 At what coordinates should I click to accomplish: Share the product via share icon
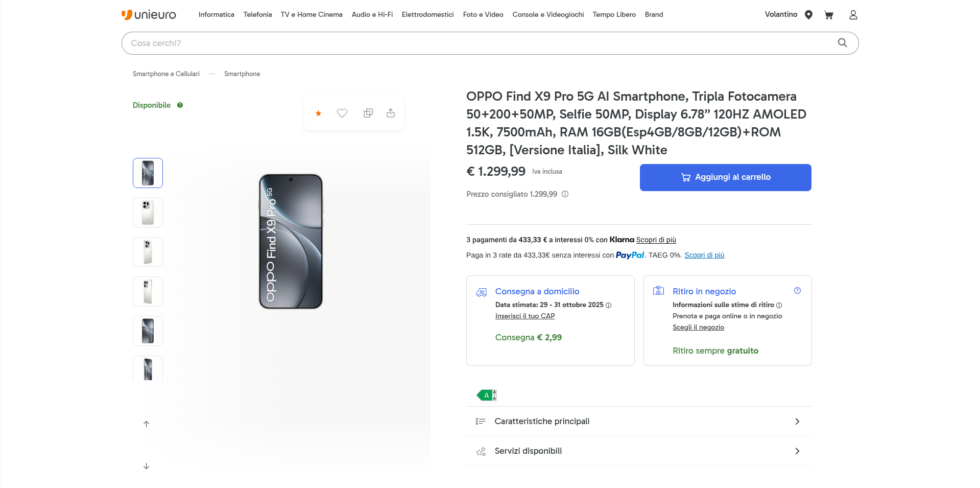(x=391, y=113)
